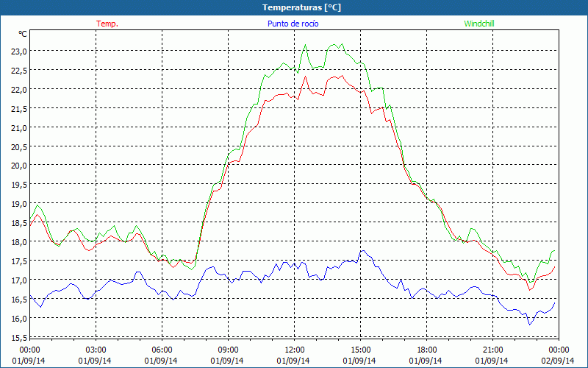Click the 15,5 y-axis value
Viewport: 588px width, 368px height.
pyautogui.click(x=19, y=338)
